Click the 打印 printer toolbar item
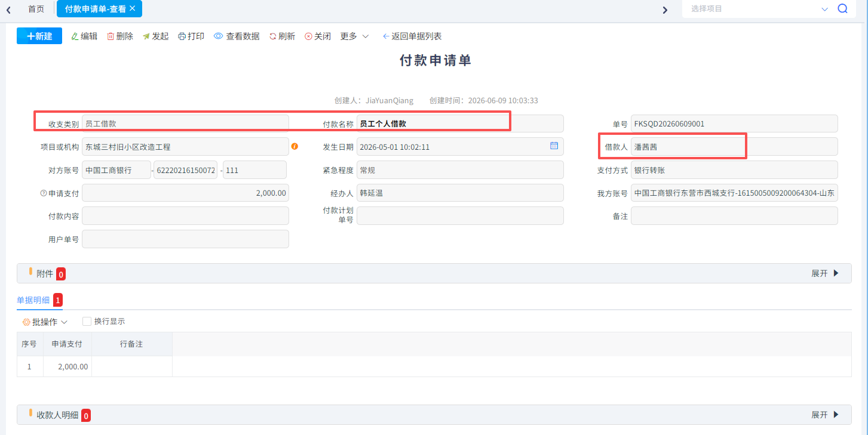Image resolution: width=868 pixels, height=435 pixels. [x=191, y=36]
